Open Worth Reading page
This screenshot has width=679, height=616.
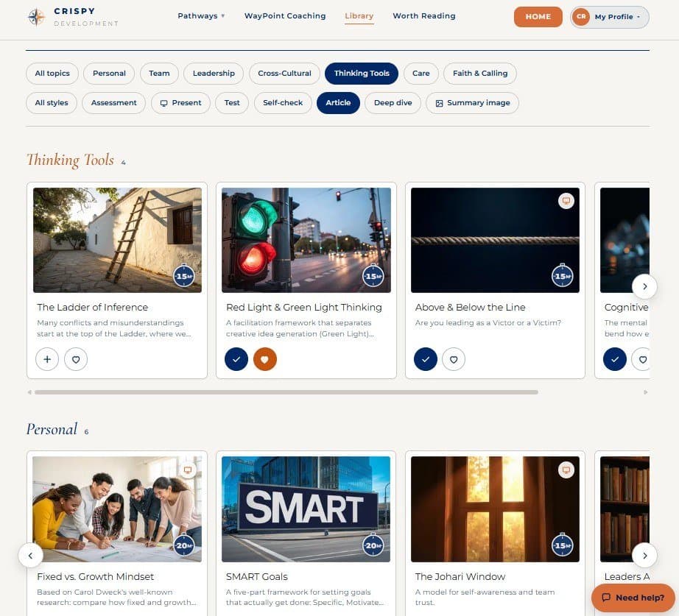click(x=424, y=16)
